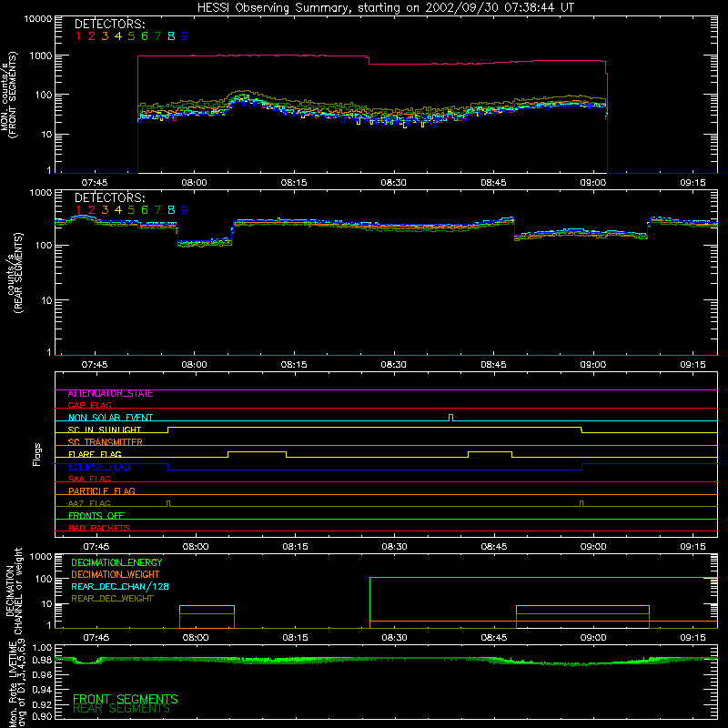
Task: Click the 10000 tick on front segments axis
Action: pyautogui.click(x=37, y=19)
